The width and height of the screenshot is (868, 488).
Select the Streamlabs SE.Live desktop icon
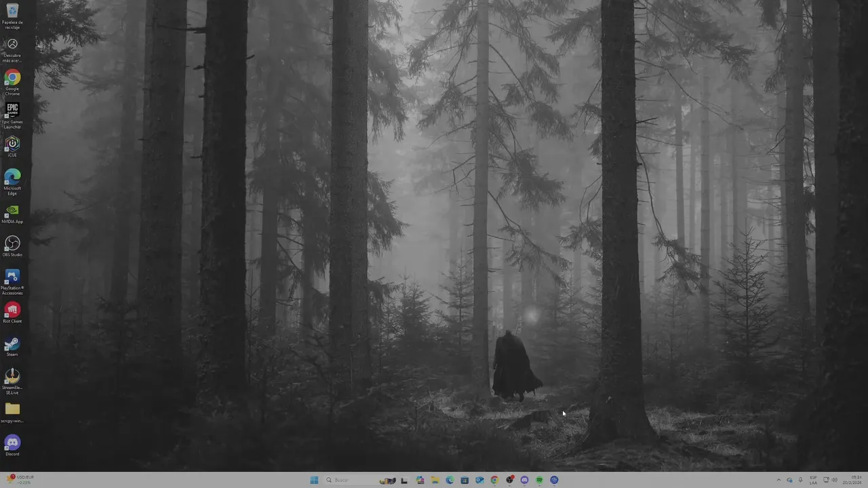(x=12, y=382)
